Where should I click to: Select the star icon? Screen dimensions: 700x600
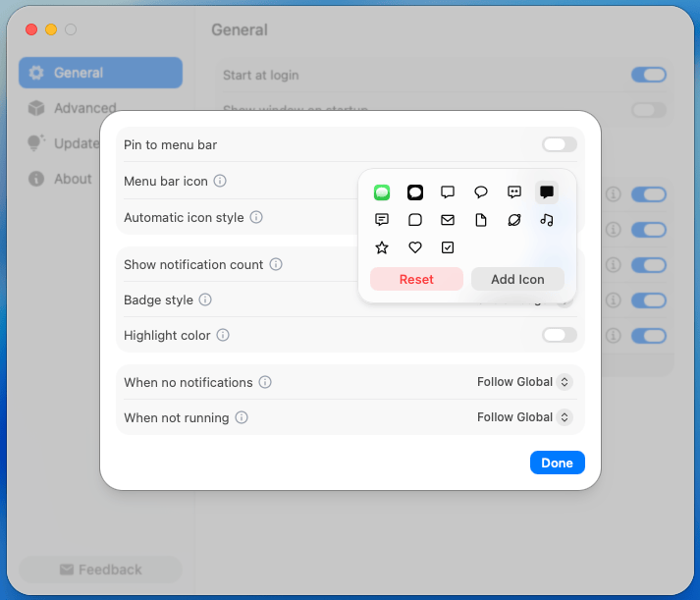382,247
